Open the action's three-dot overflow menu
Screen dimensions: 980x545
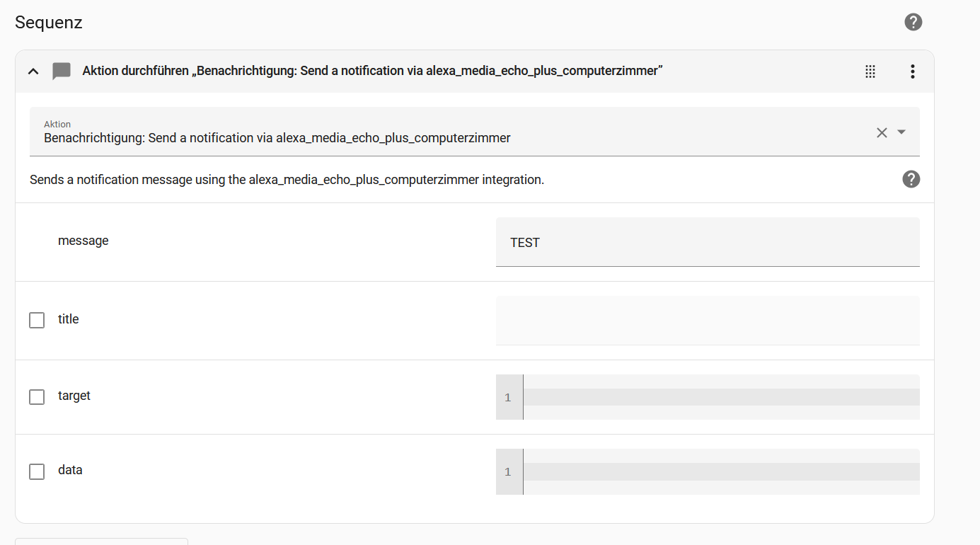[x=913, y=71]
